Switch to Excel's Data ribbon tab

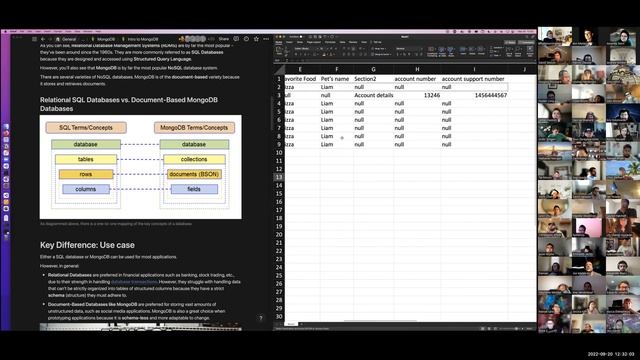point(342,42)
